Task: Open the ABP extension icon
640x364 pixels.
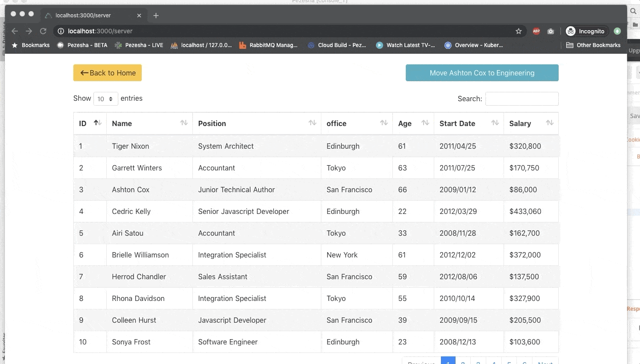Action: click(536, 31)
